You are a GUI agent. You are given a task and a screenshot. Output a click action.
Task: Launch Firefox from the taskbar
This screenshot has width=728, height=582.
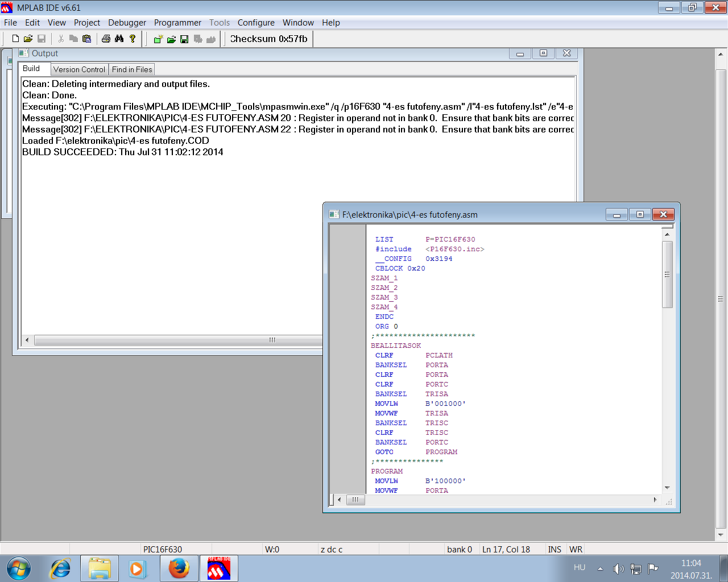[179, 568]
